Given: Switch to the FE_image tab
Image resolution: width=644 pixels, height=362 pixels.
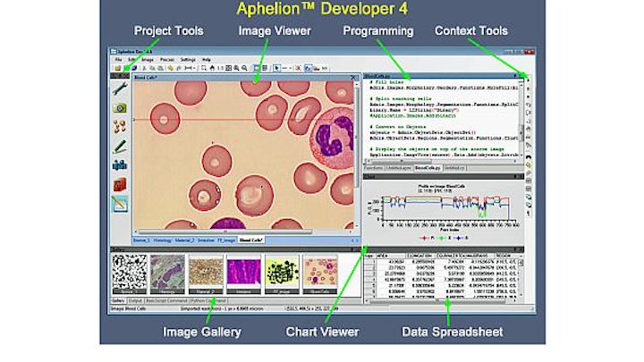Looking at the screenshot, I should click(x=226, y=240).
